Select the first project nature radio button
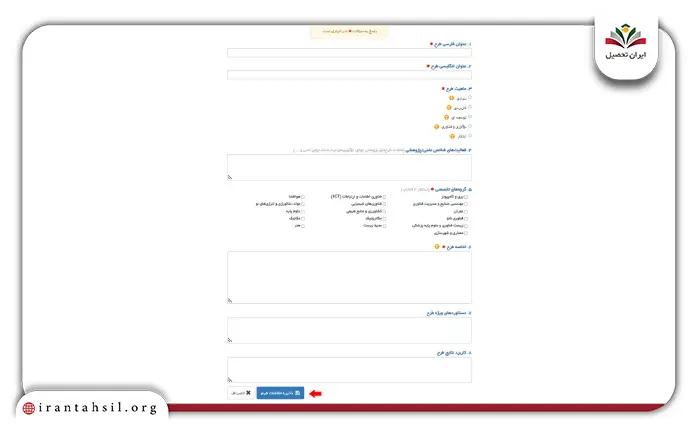The height and width of the screenshot is (430, 700). tap(470, 97)
